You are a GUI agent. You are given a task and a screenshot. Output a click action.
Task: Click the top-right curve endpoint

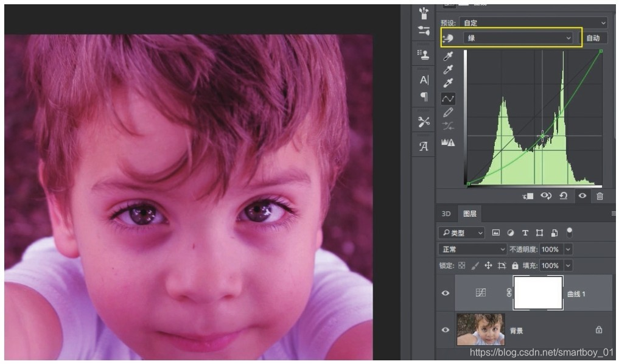pyautogui.click(x=601, y=51)
